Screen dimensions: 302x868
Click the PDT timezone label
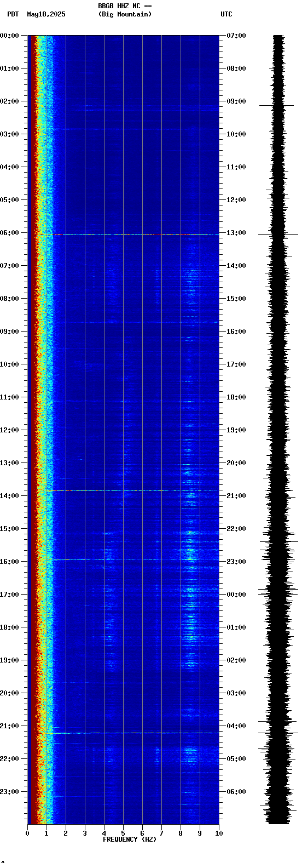coord(13,14)
